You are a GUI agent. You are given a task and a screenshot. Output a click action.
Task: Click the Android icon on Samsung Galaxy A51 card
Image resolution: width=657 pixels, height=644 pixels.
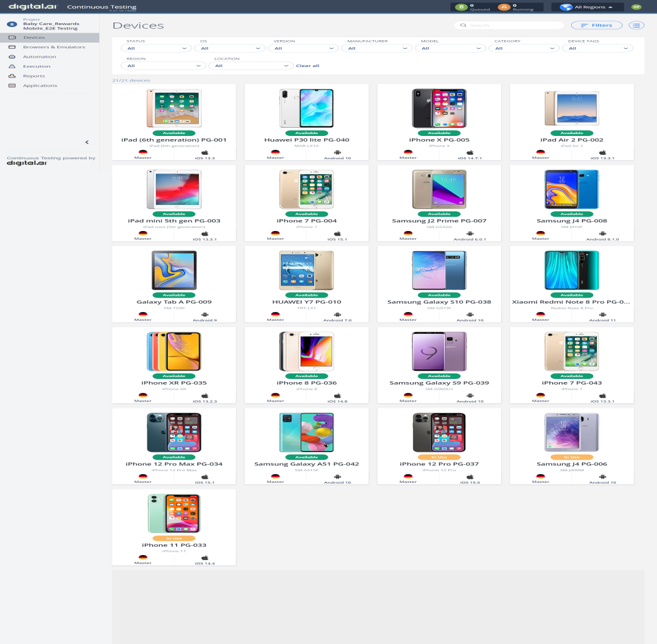[337, 477]
